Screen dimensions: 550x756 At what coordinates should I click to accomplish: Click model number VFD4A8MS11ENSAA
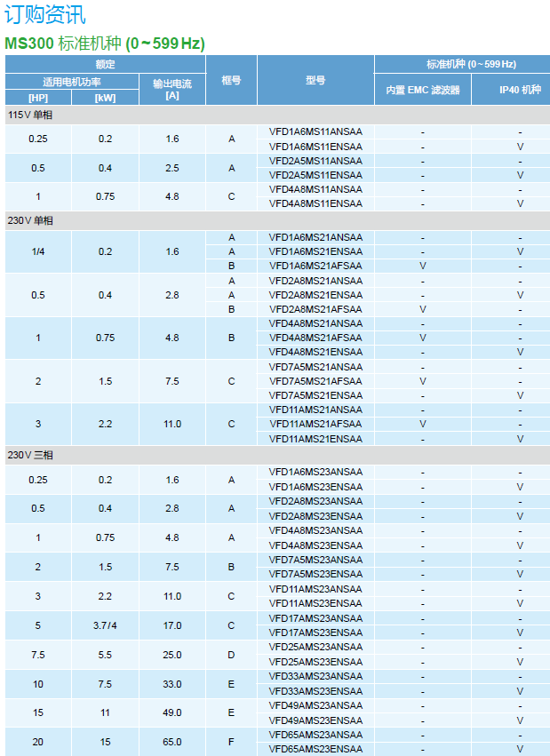[x=315, y=203]
